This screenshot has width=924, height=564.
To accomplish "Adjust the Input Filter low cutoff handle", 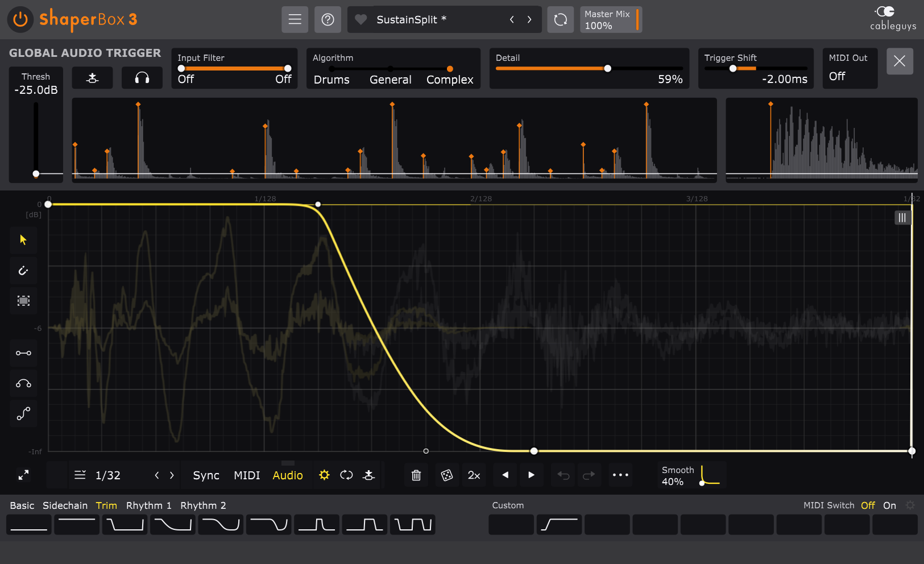I will (x=181, y=68).
